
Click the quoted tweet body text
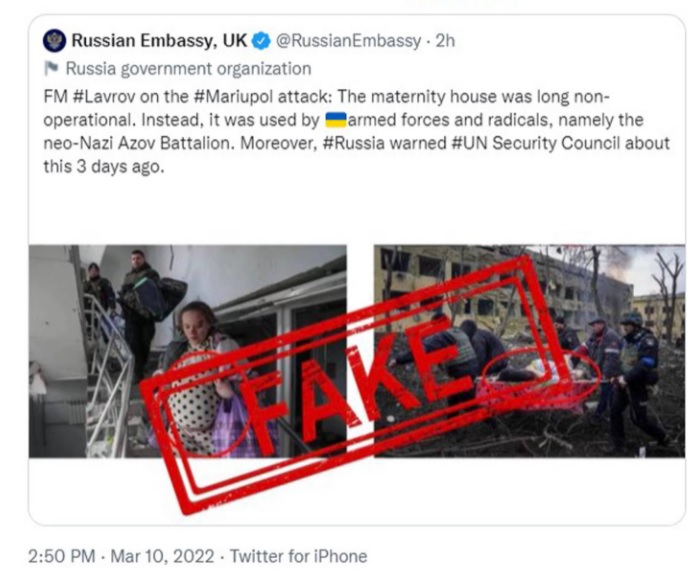coord(356,131)
